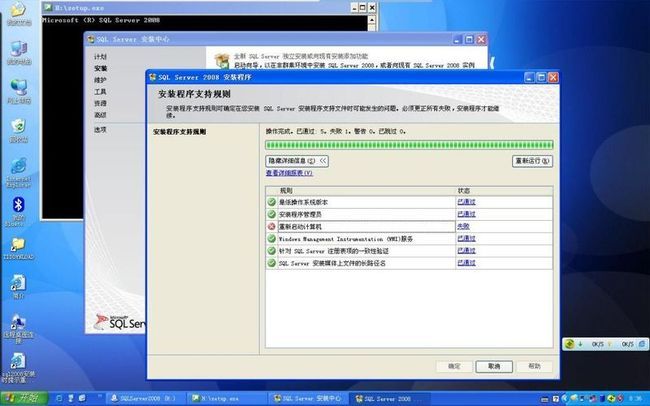Open 已通过 link for 安装媒体上文件的长路径名
Viewport: 650px width, 406px height.
click(x=466, y=263)
